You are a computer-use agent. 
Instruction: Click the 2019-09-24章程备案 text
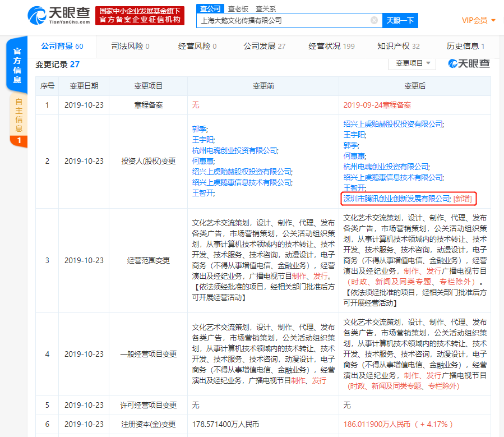point(377,105)
